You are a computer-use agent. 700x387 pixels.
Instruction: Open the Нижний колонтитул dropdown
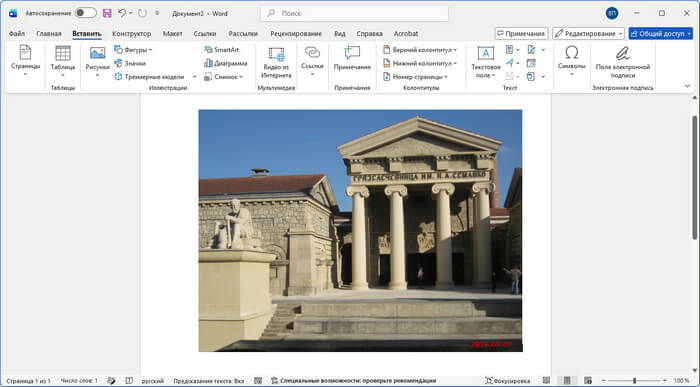click(x=455, y=64)
